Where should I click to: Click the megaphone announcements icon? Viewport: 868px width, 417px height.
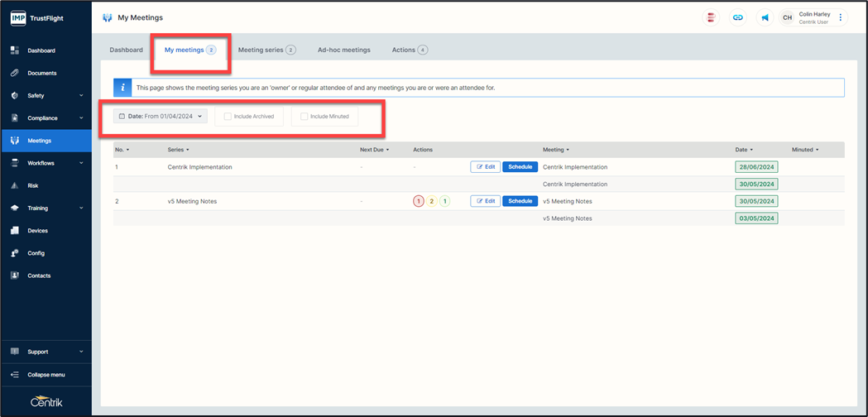(765, 17)
